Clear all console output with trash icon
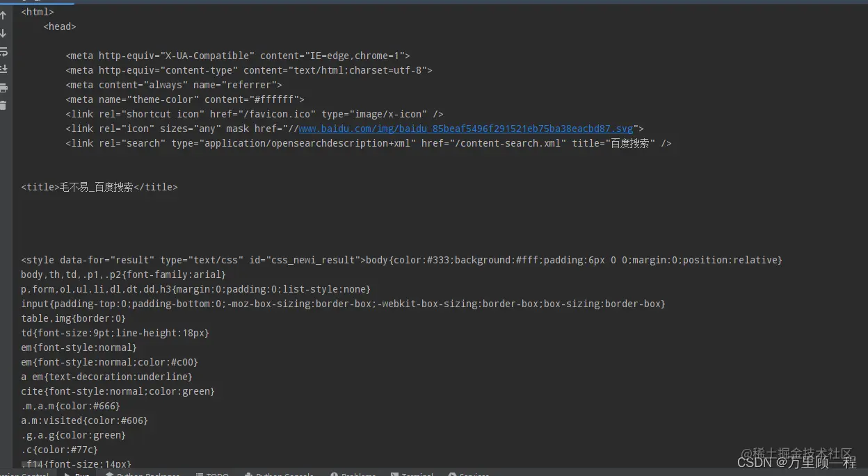This screenshot has height=476, width=868. click(3, 105)
